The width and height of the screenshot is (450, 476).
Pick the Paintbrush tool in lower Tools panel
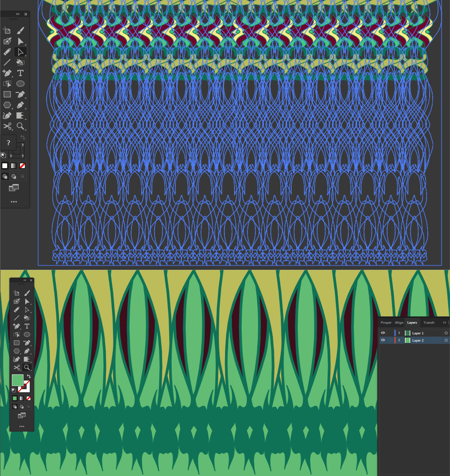point(27,293)
